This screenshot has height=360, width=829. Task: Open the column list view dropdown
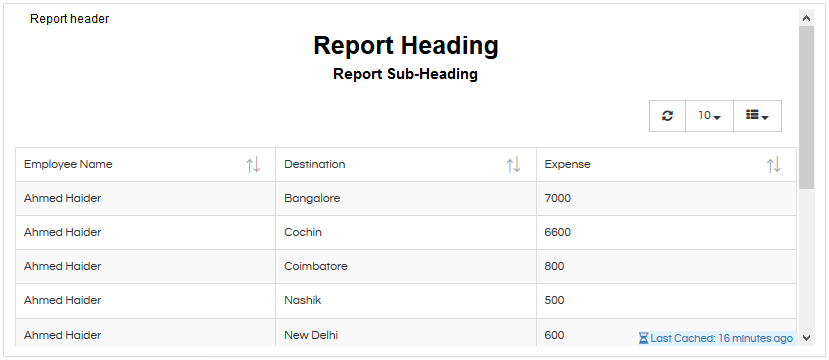(x=757, y=116)
